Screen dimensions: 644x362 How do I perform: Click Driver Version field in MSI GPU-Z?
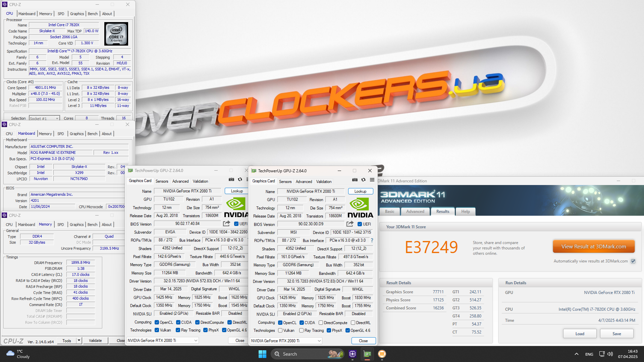pyautogui.click(x=325, y=281)
